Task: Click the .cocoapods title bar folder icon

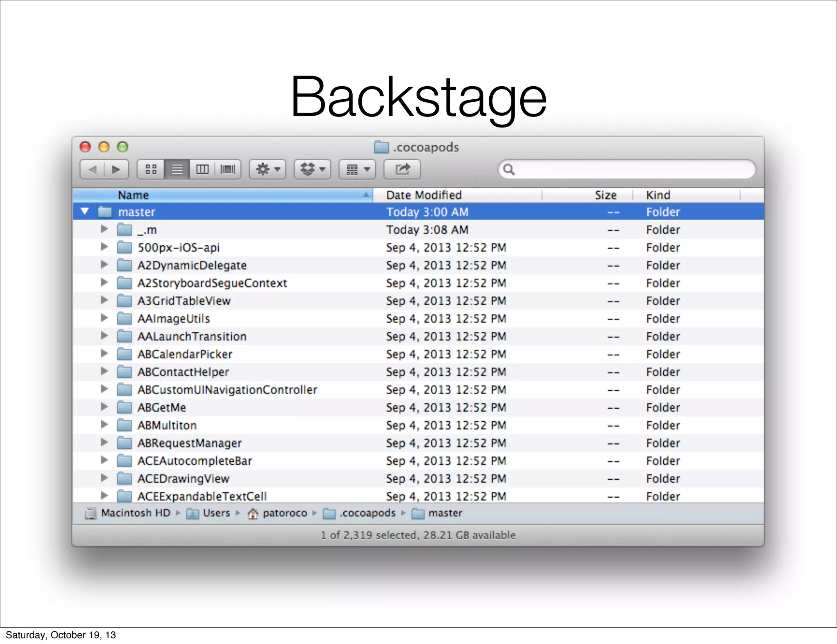Action: (x=381, y=147)
